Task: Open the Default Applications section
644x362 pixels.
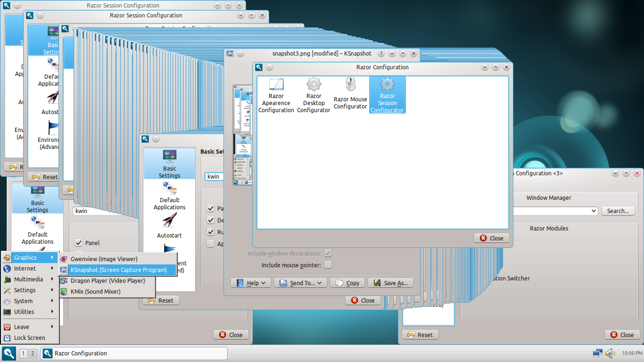Action: 169,196
